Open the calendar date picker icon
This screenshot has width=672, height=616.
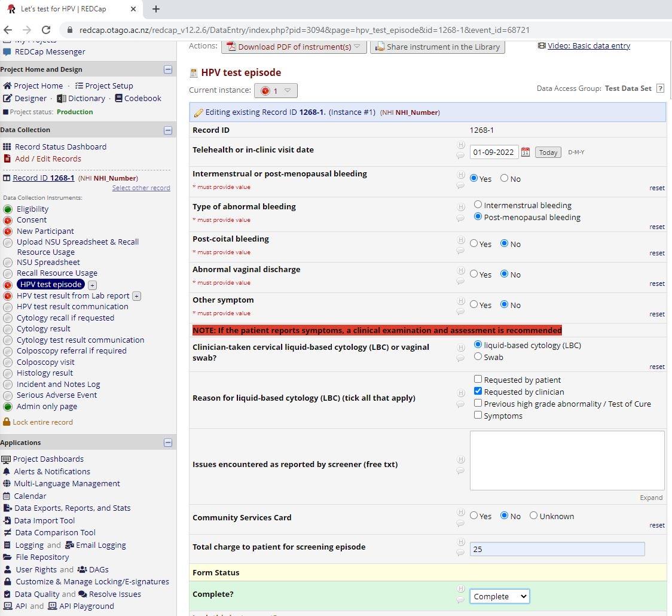[x=526, y=152]
